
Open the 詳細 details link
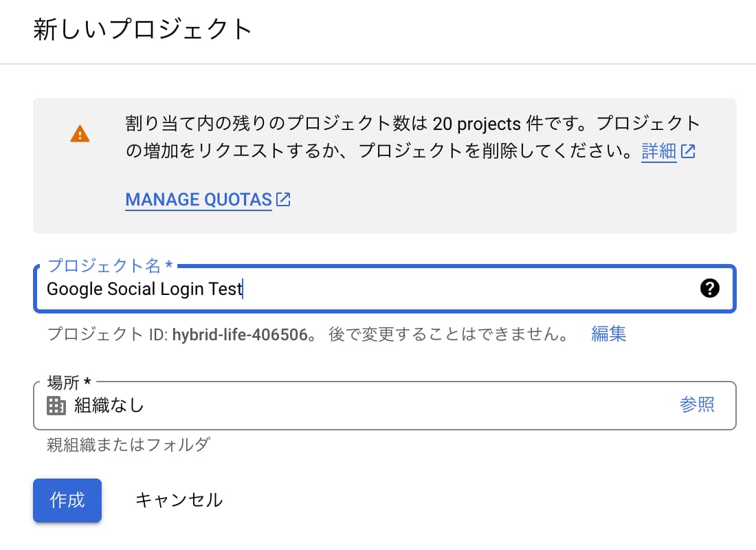[658, 151]
